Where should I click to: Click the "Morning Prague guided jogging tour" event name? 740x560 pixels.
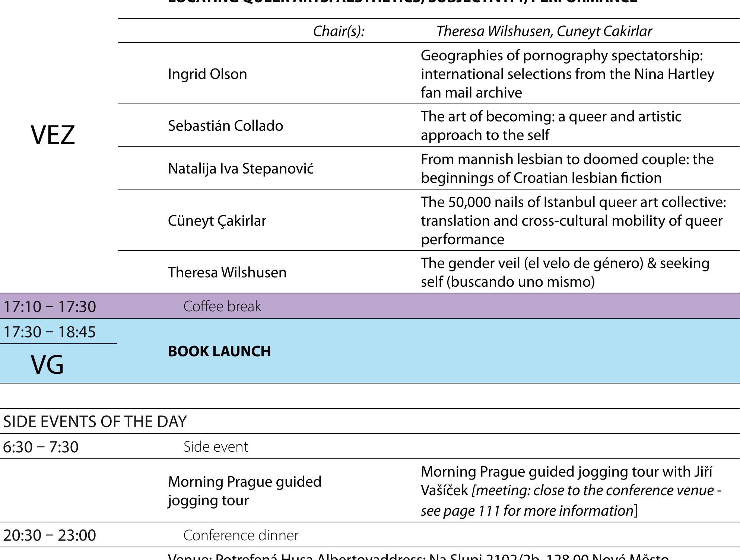[x=244, y=491]
